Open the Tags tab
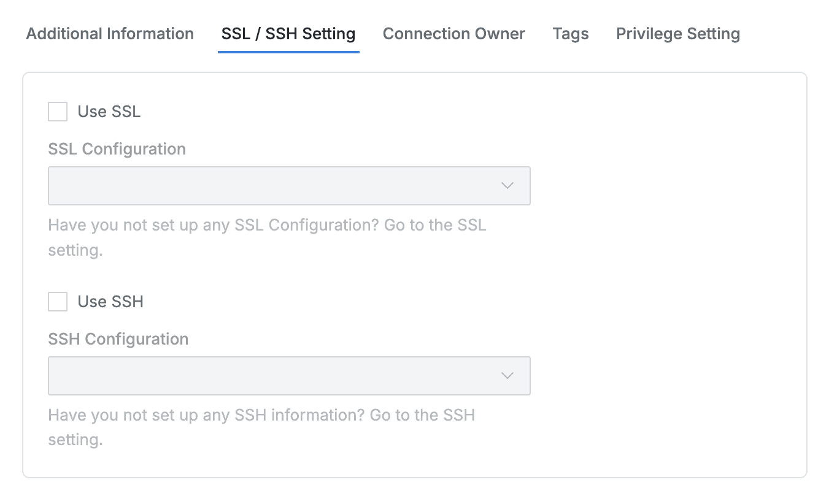 click(x=570, y=34)
